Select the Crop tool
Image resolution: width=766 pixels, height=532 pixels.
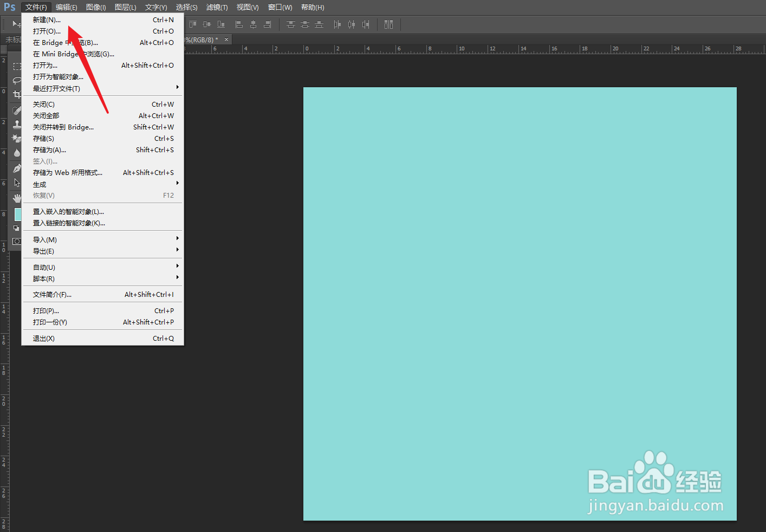point(17,95)
